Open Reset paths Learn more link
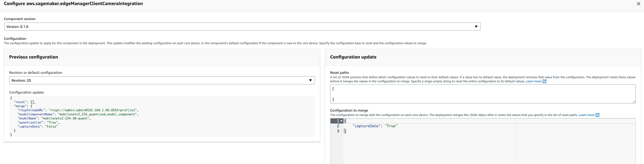This screenshot has width=644, height=164. (534, 81)
